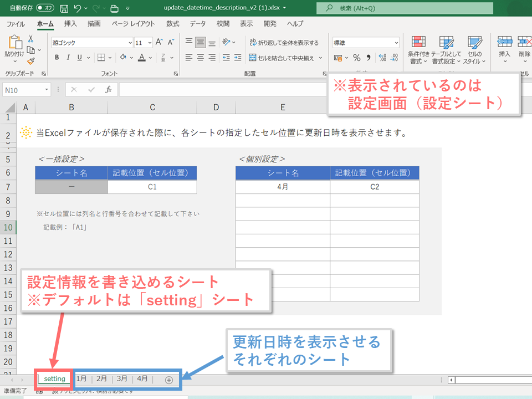
Task: Toggle Italic formatting
Action: [x=68, y=58]
